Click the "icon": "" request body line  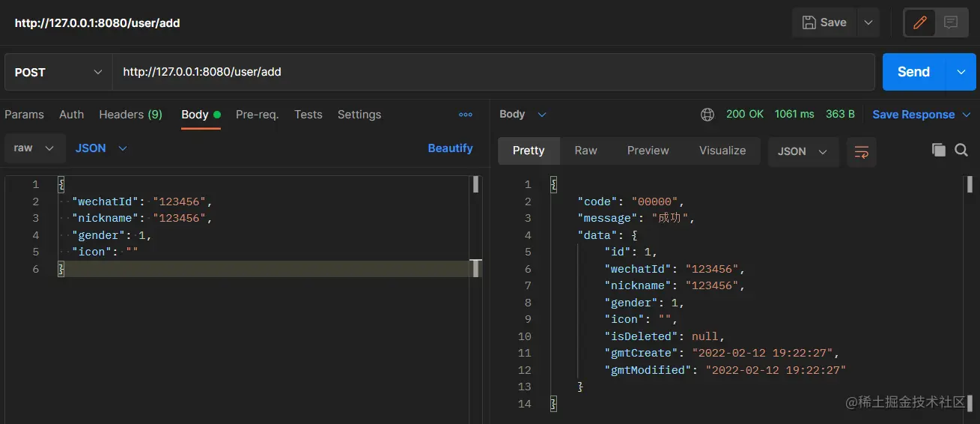(x=105, y=252)
